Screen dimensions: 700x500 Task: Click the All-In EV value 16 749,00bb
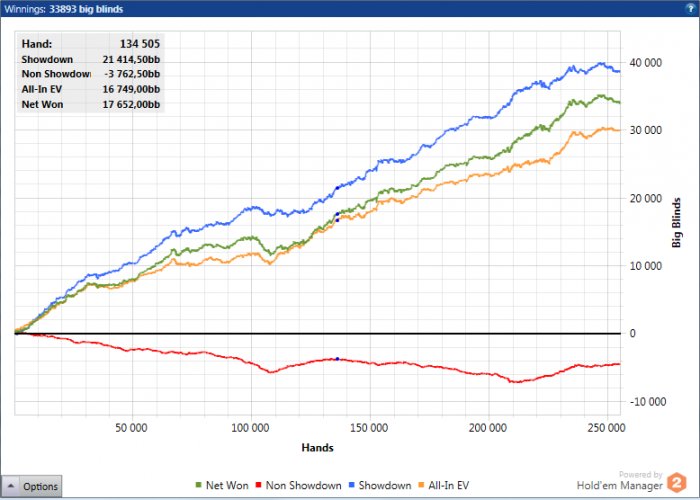[131, 89]
